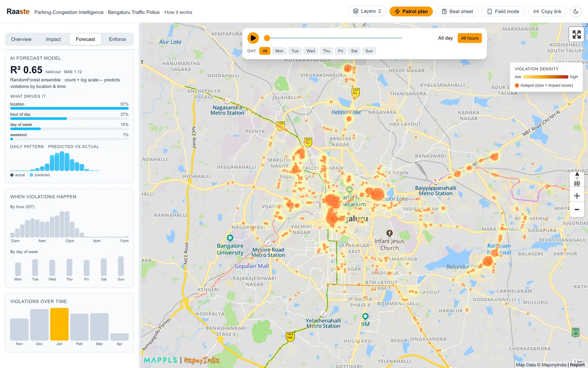Click the IIM map marker icon

point(365,316)
